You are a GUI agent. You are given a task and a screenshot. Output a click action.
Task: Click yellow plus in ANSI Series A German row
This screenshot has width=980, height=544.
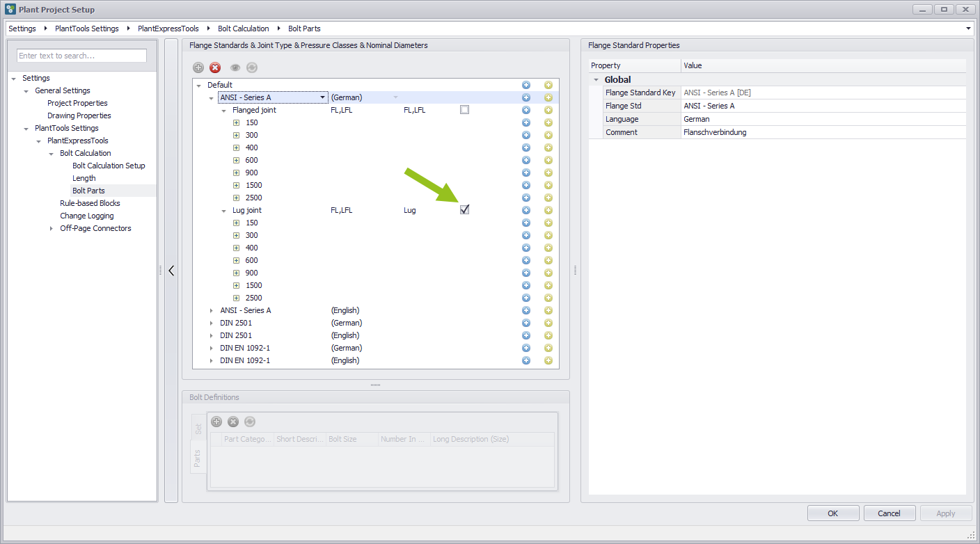[x=548, y=97]
